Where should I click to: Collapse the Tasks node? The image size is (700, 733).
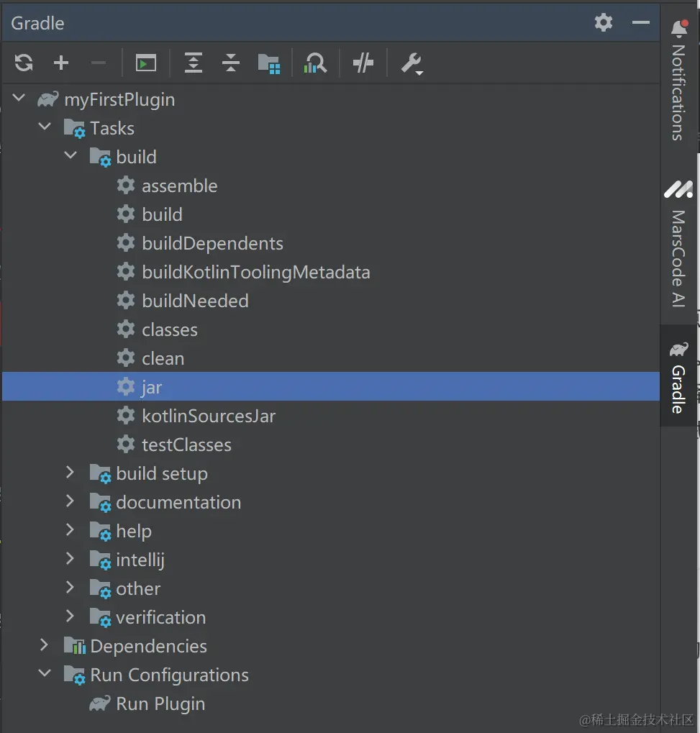click(x=45, y=127)
